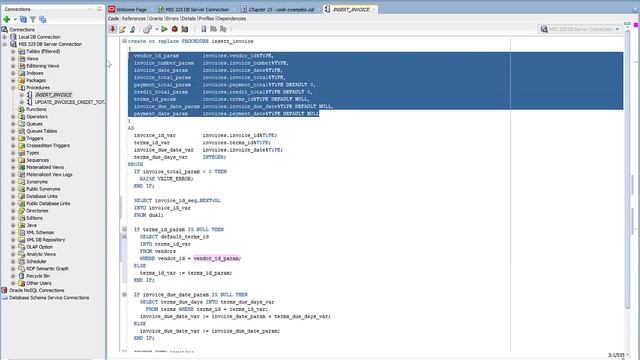Select the Indexes folder icon
640x360 pixels.
(22, 73)
